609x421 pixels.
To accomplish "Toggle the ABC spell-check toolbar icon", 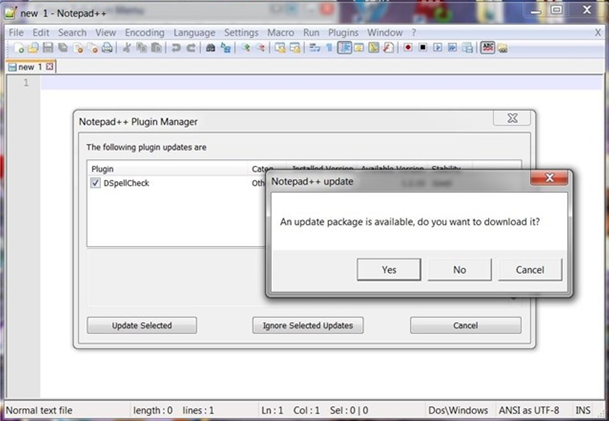I will pos(487,48).
